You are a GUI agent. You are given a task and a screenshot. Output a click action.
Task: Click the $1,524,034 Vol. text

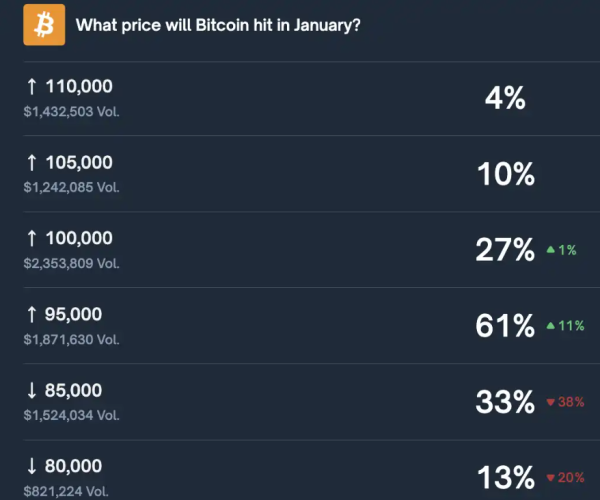71,415
